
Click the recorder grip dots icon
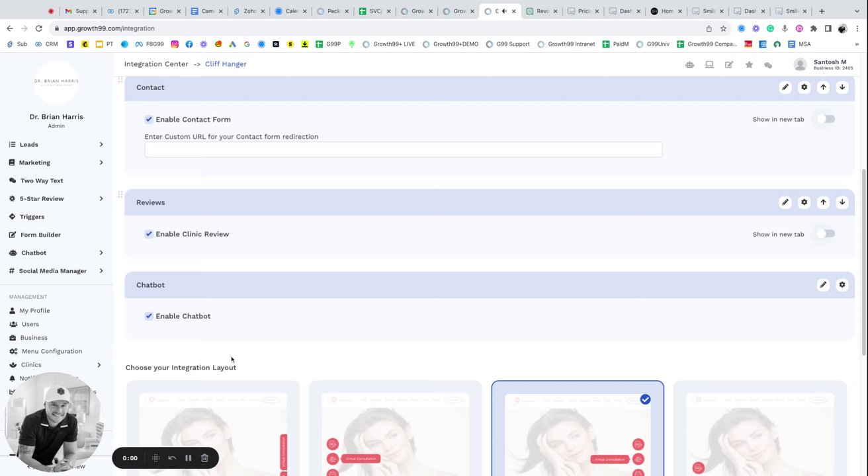155,457
